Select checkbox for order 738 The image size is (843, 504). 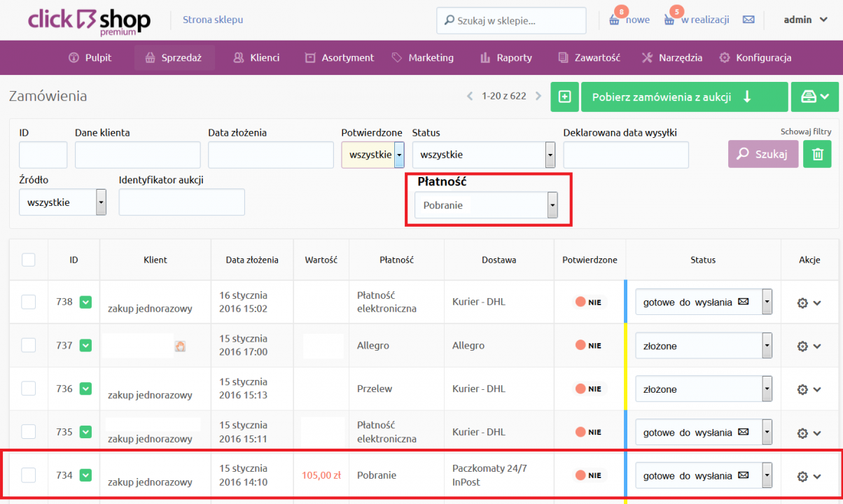click(28, 302)
